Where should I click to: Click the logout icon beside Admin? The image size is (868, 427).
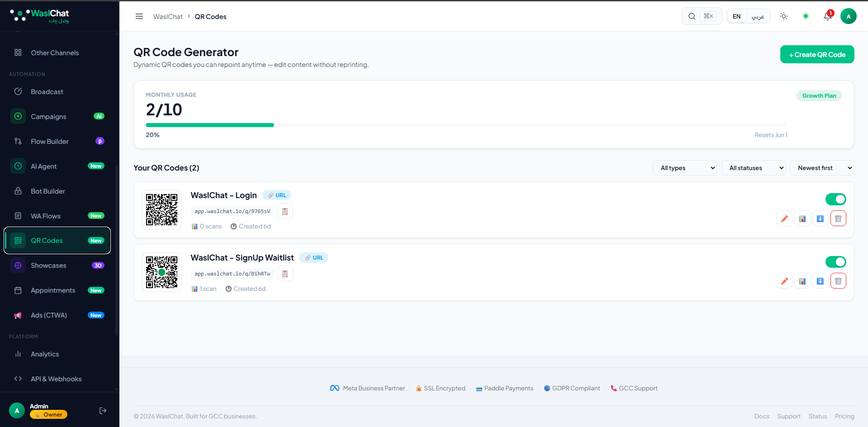(x=103, y=411)
